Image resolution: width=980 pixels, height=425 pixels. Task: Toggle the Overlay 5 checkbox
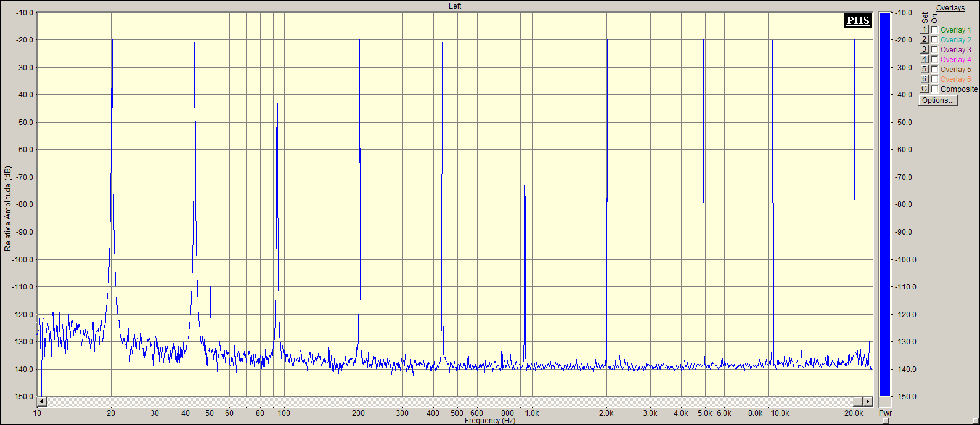(x=934, y=69)
